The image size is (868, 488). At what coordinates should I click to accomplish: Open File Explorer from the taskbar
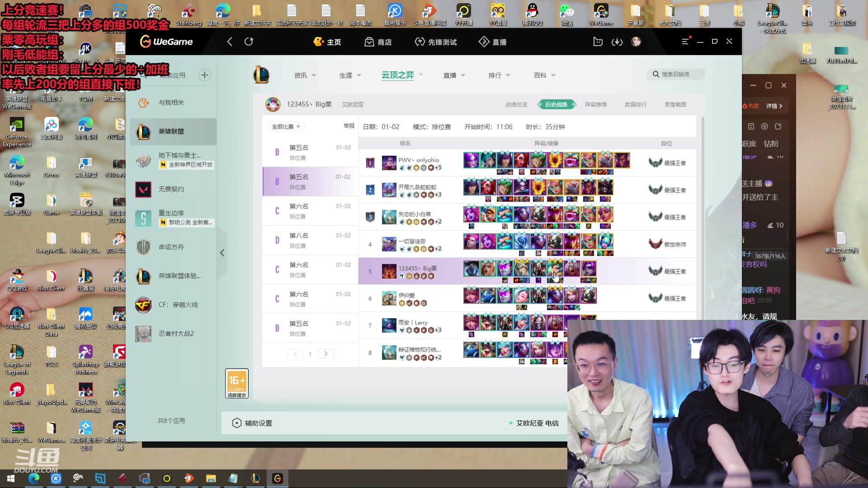coord(211,479)
